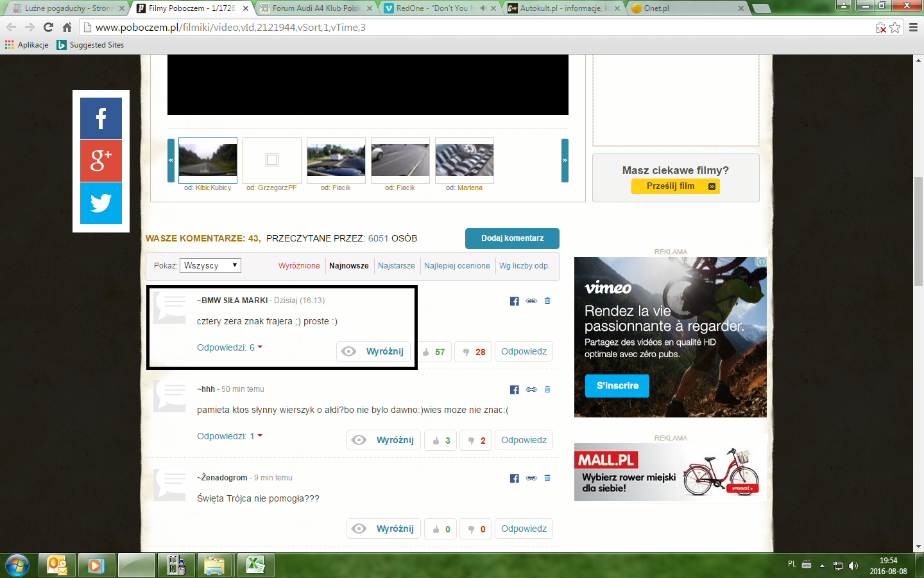Share Żenadogrom comment on Facebook
924x578 pixels.
(514, 478)
